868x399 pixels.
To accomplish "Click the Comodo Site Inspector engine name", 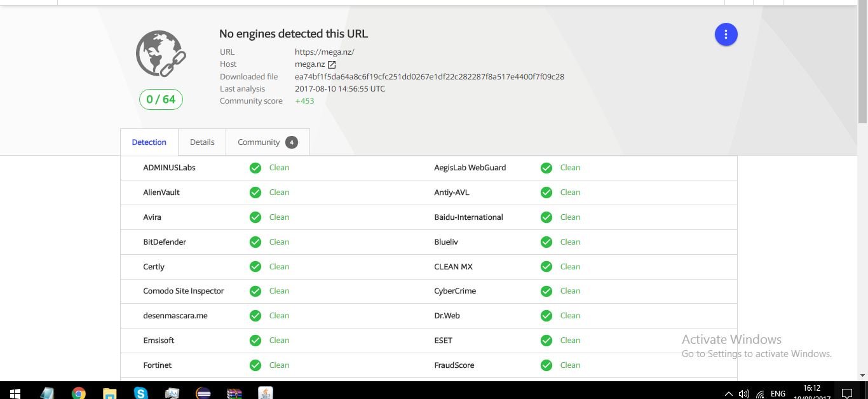I will pos(184,291).
